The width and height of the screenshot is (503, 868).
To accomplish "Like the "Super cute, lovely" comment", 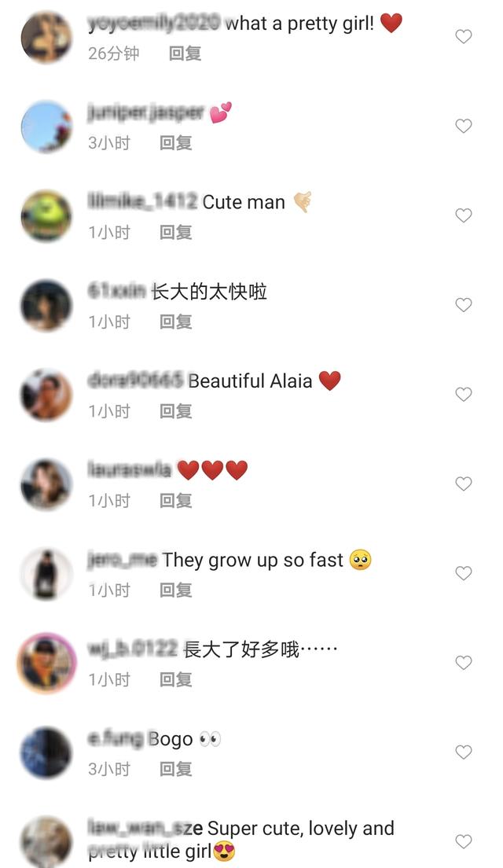I will [x=463, y=841].
